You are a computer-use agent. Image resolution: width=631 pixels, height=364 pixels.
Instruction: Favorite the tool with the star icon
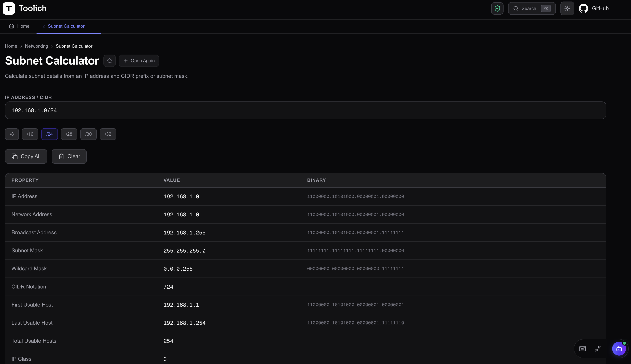point(110,61)
